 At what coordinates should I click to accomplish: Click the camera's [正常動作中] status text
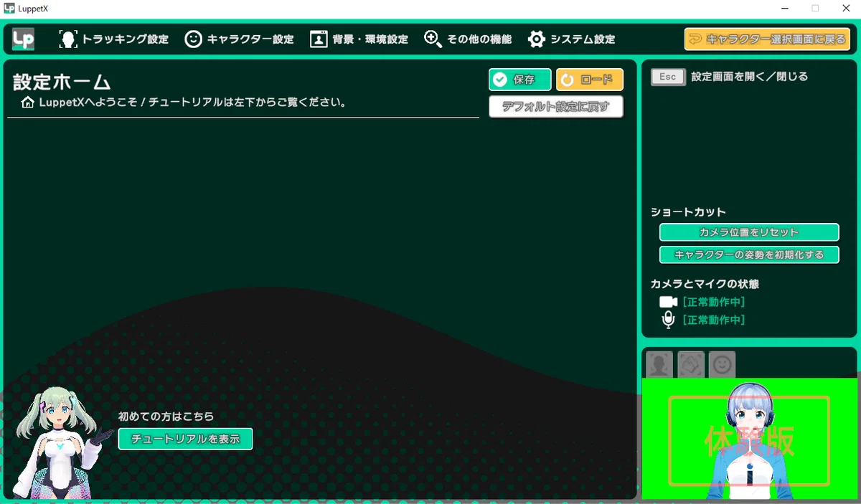tap(714, 302)
